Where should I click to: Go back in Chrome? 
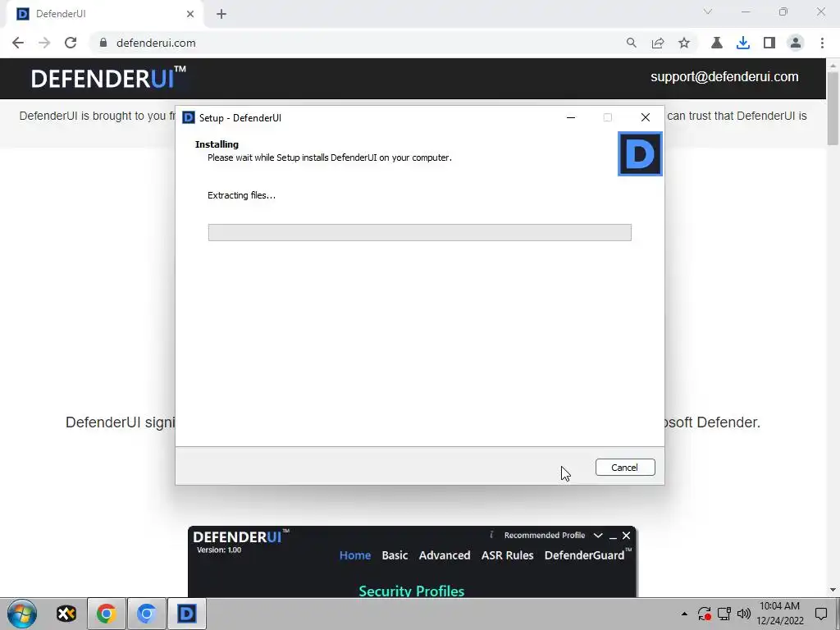[x=18, y=43]
